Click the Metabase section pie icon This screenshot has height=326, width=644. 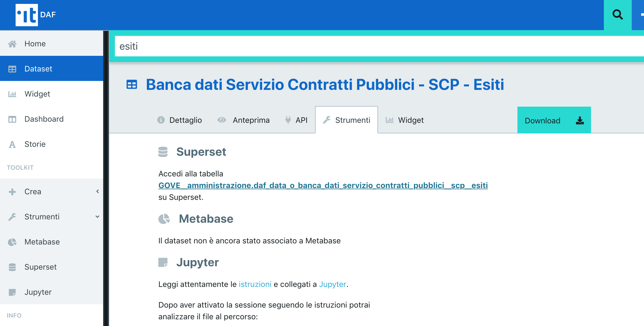164,219
